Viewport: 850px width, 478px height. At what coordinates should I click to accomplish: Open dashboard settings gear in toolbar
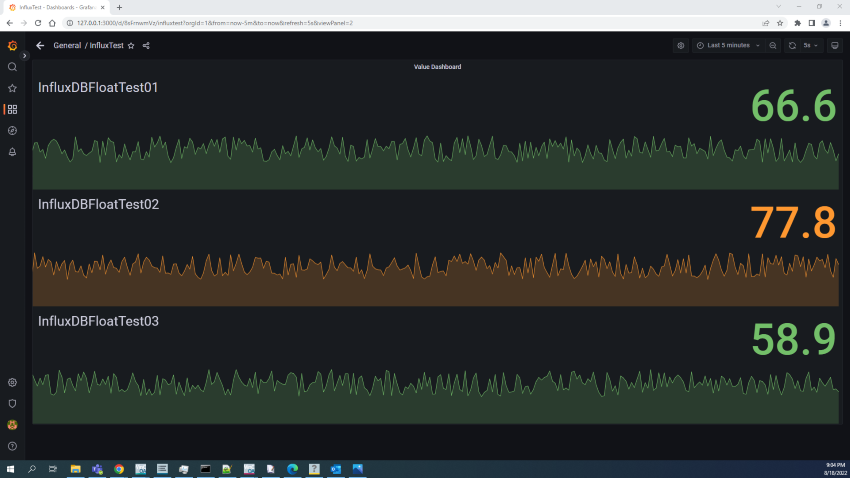[x=681, y=46]
